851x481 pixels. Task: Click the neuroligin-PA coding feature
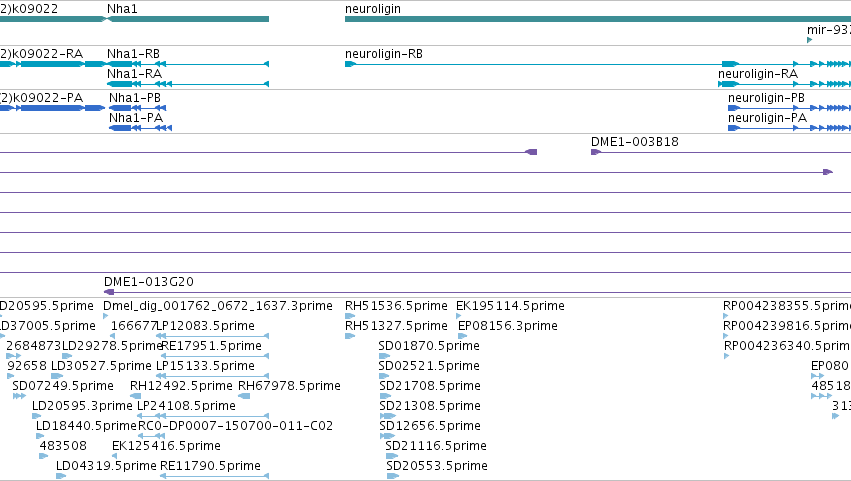[x=789, y=128]
